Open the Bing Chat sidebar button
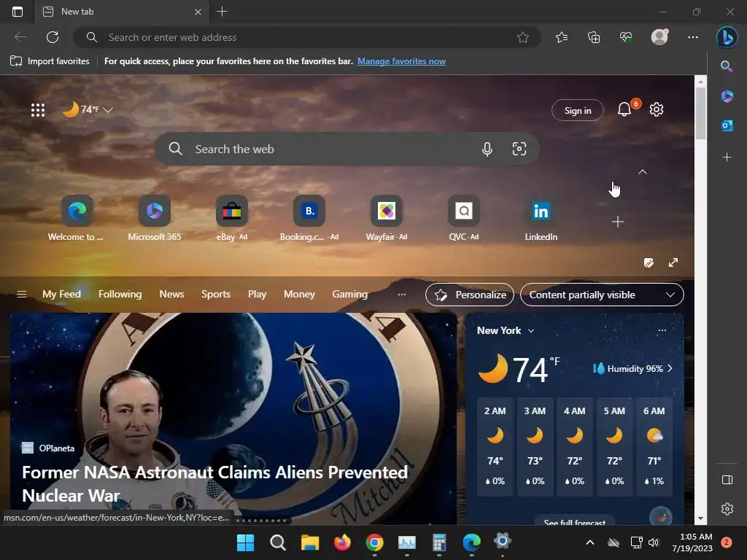Screen dimensions: 747x560 click(727, 37)
